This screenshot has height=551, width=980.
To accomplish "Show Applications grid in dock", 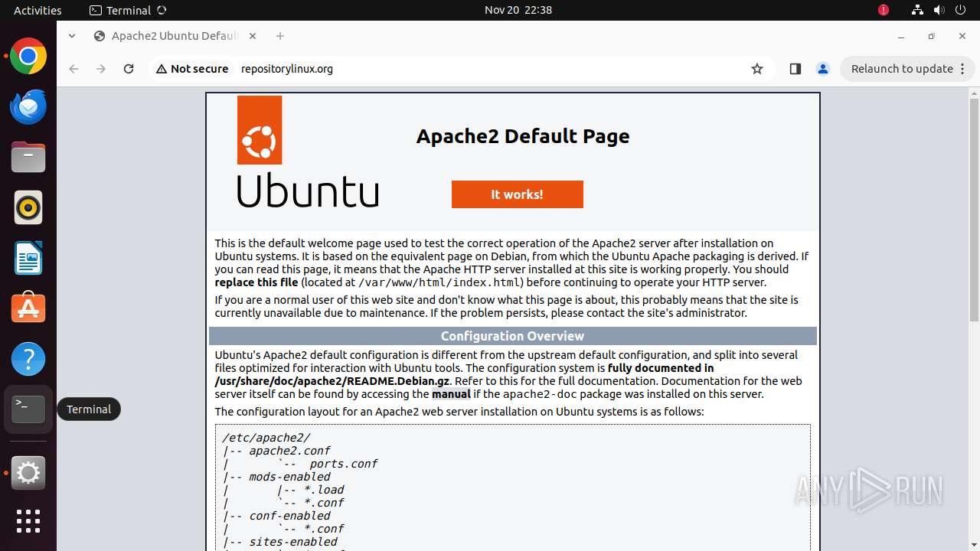I will (28, 521).
